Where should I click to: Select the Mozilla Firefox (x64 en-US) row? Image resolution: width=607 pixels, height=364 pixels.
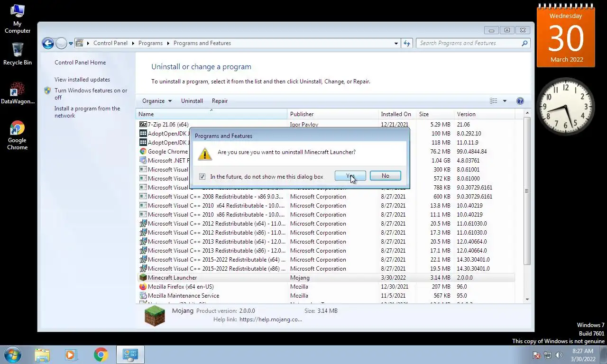click(x=326, y=287)
